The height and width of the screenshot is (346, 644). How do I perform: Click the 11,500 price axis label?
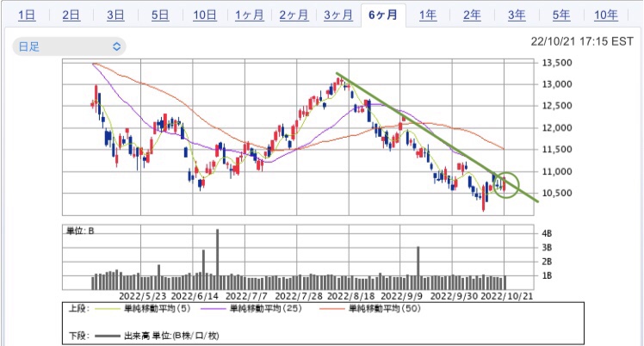pos(557,150)
